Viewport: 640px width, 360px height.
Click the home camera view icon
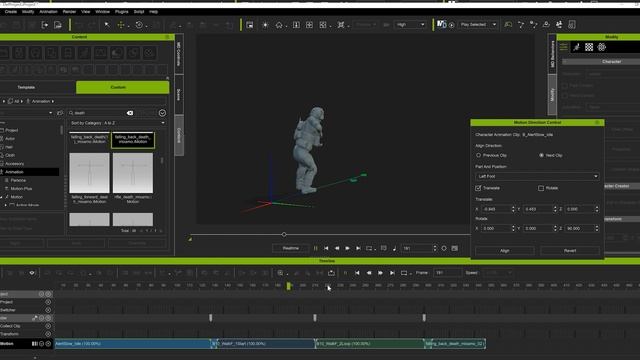click(279, 25)
